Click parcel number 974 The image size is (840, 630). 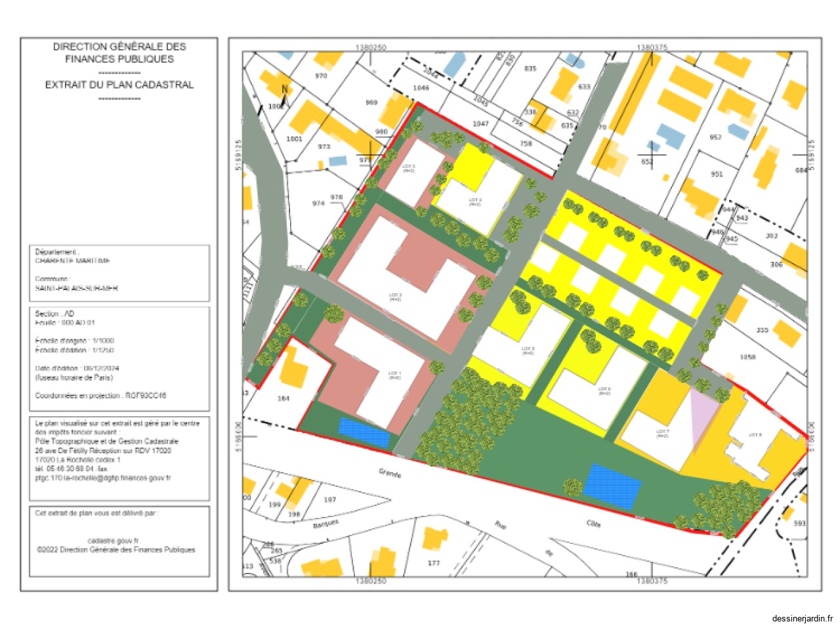point(318,203)
